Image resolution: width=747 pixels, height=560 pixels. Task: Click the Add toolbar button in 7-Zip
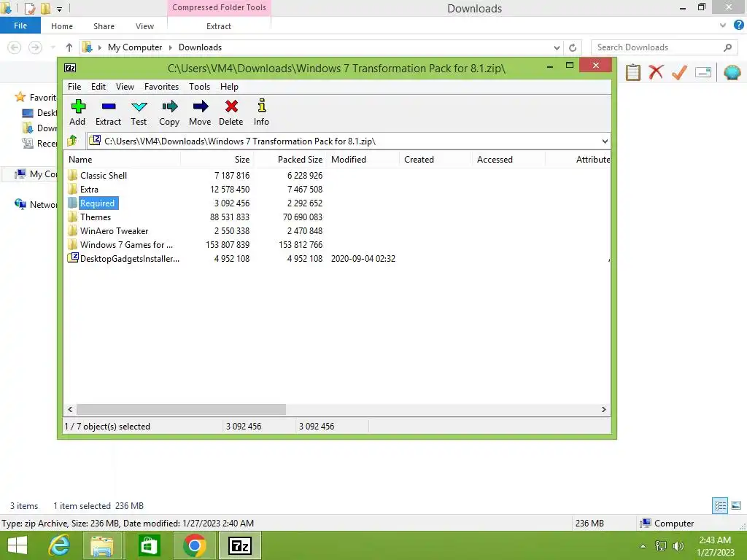[x=77, y=112]
